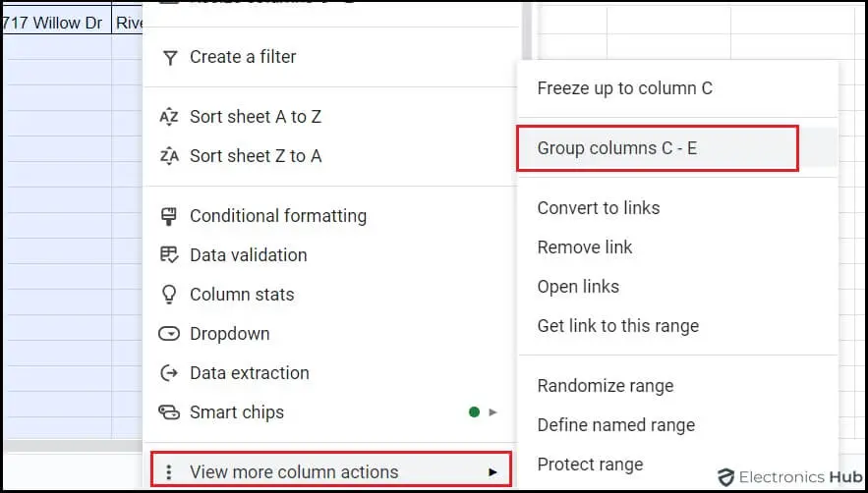Screen dimensions: 868x493
Task: Select Convert to links option
Action: click(598, 208)
